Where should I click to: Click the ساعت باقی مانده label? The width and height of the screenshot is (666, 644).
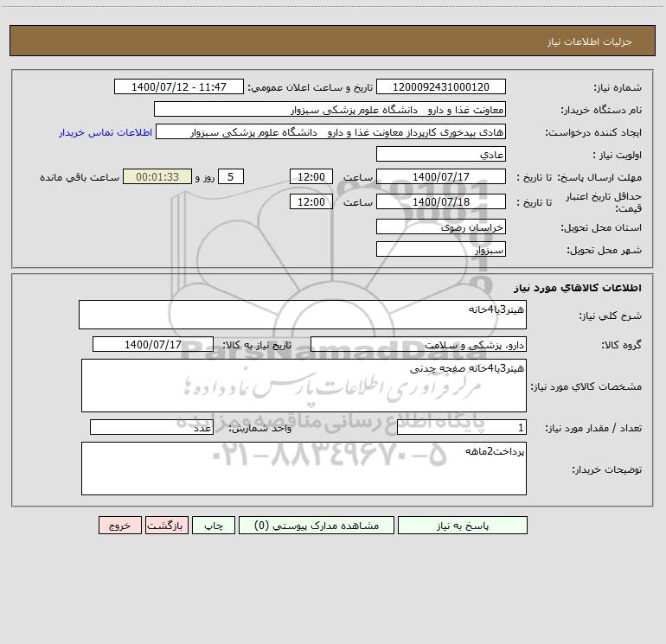[80, 177]
